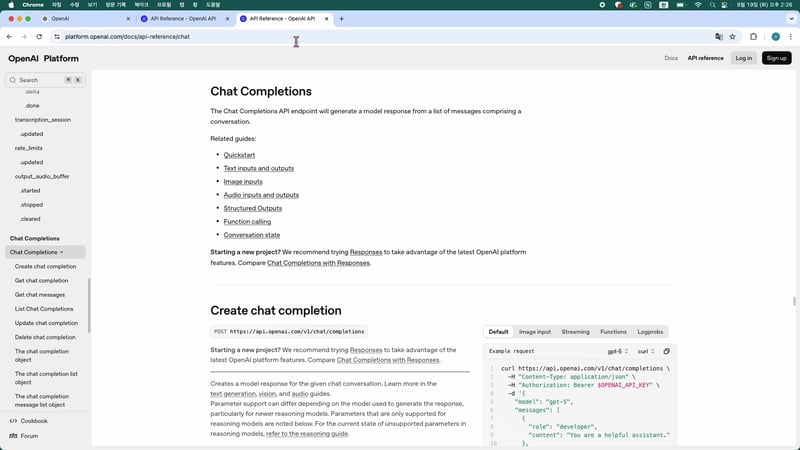Reload the page using the refresh icon
This screenshot has height=450, width=800.
pos(40,37)
